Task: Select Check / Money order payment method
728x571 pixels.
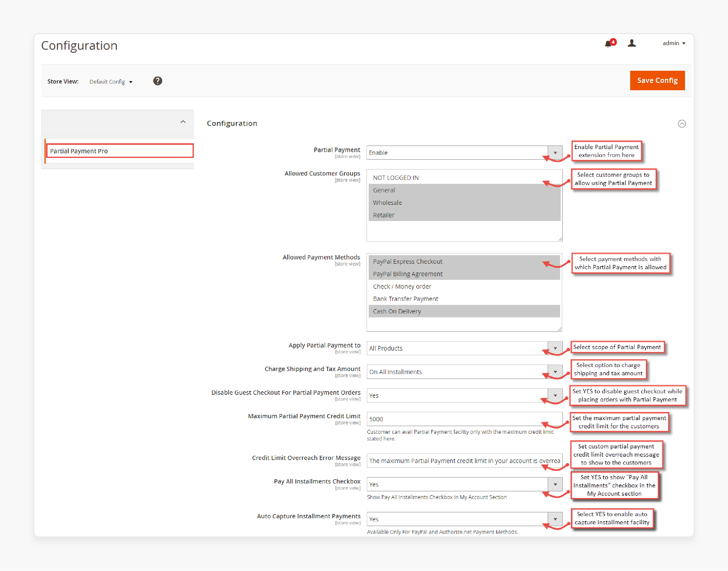Action: pos(464,287)
